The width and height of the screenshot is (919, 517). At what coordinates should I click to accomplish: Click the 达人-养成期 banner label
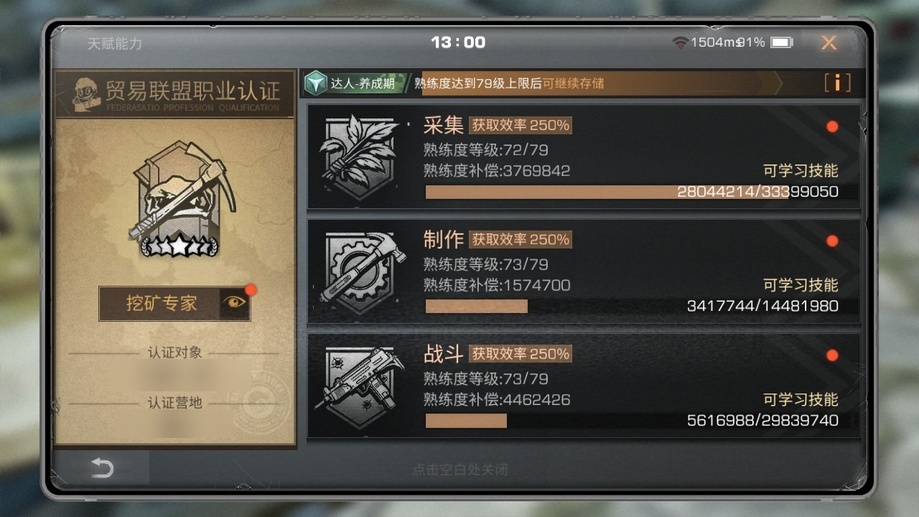point(362,83)
